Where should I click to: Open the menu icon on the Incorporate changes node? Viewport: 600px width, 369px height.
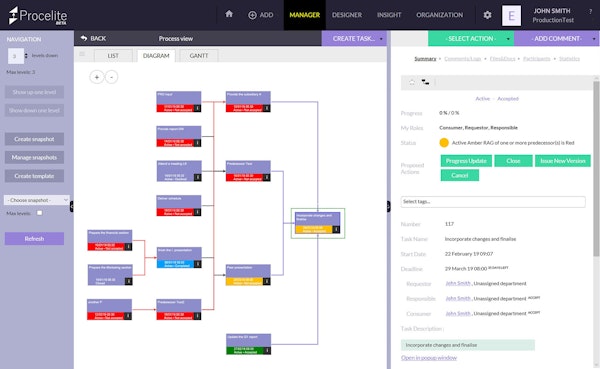tap(336, 229)
